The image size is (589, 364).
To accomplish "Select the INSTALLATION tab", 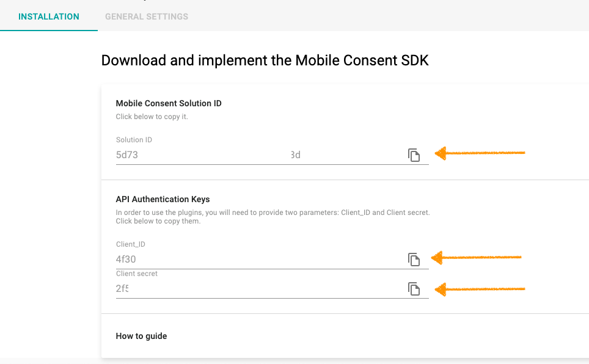I will (x=48, y=16).
